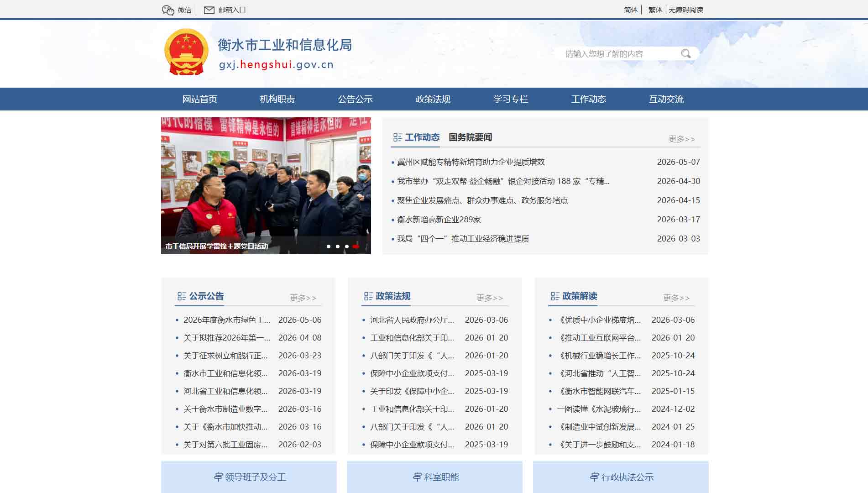The image size is (868, 493).
Task: Open news 我市举办“双走双帮 益企畅融”
Action: click(503, 181)
